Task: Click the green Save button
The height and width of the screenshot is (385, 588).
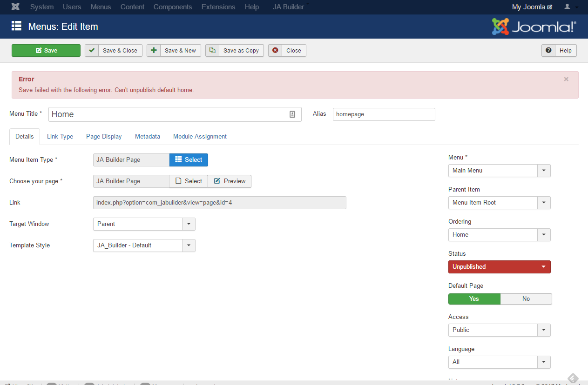Action: click(x=46, y=51)
